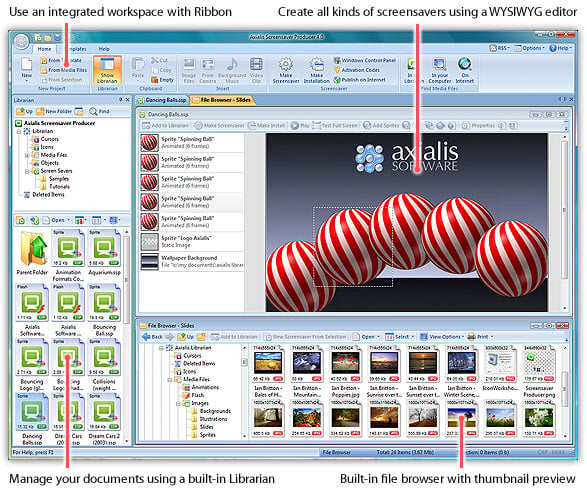Play the screensaver preview
Screen dimensions: 587x492
(x=300, y=126)
